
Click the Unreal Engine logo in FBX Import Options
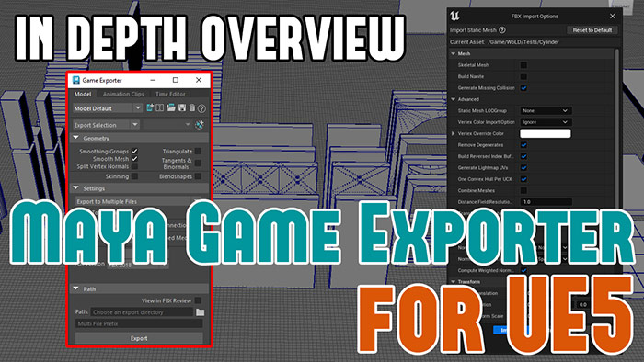[454, 16]
